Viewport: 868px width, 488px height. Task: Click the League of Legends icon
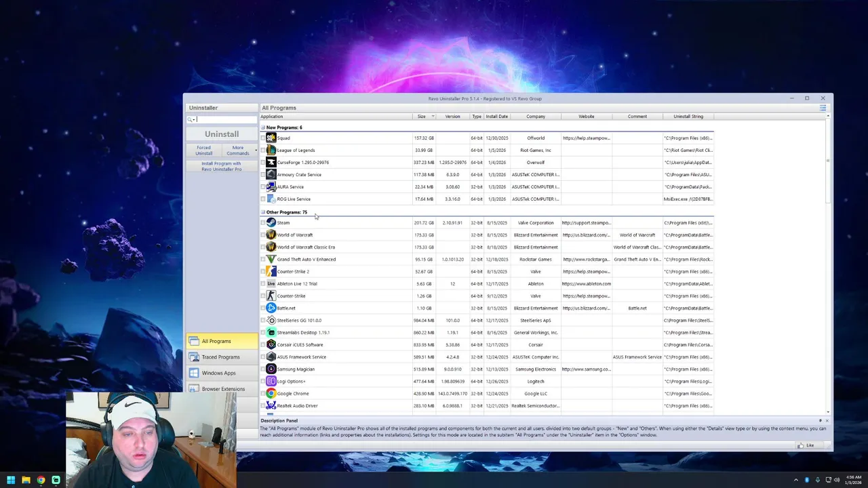(271, 150)
